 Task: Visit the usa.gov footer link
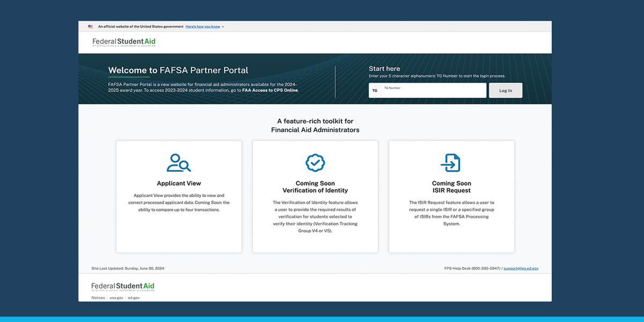click(x=116, y=297)
